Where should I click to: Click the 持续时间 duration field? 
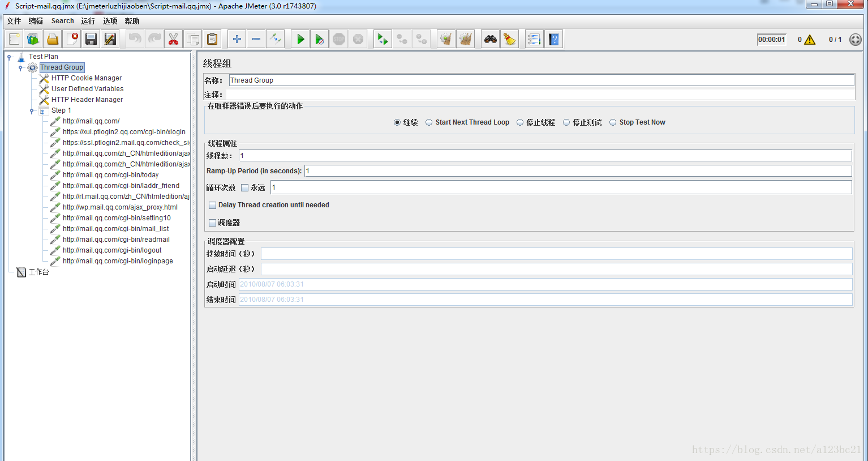[x=557, y=254]
